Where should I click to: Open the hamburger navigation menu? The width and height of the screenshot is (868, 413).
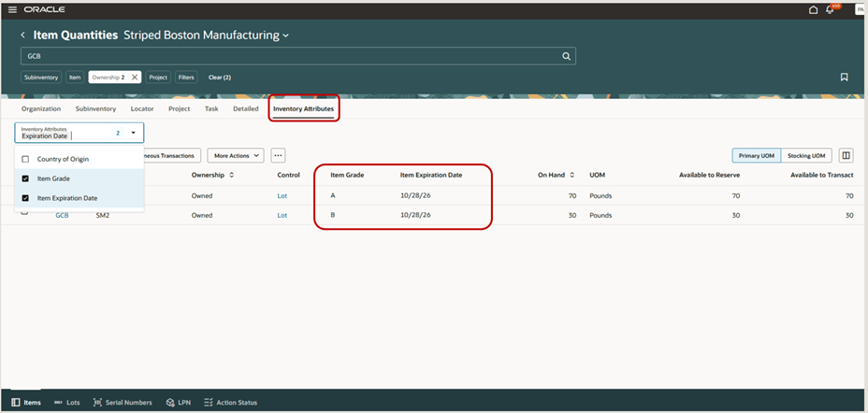(x=12, y=9)
